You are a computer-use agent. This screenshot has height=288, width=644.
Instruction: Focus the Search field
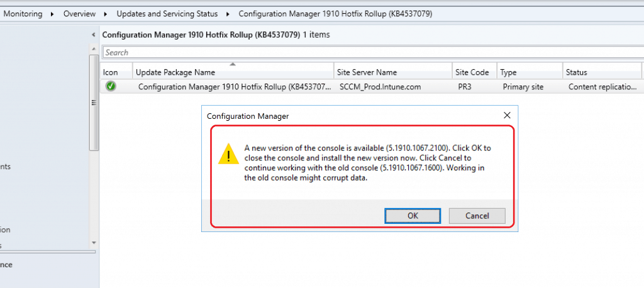(373, 53)
